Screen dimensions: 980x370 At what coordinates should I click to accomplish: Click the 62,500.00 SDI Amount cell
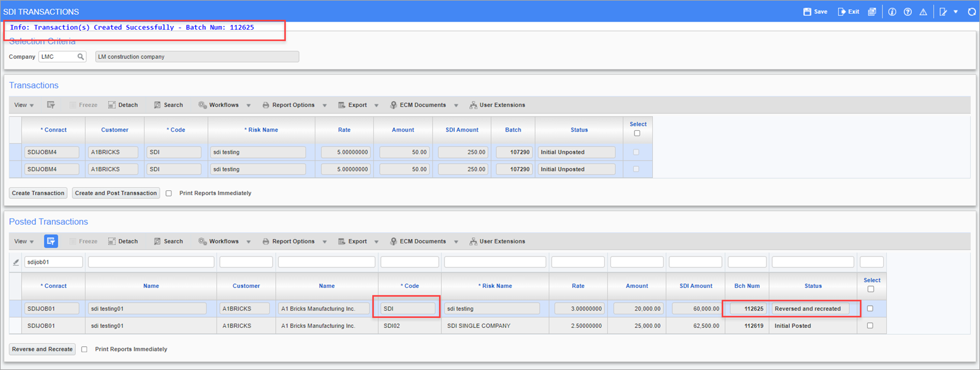(x=696, y=326)
